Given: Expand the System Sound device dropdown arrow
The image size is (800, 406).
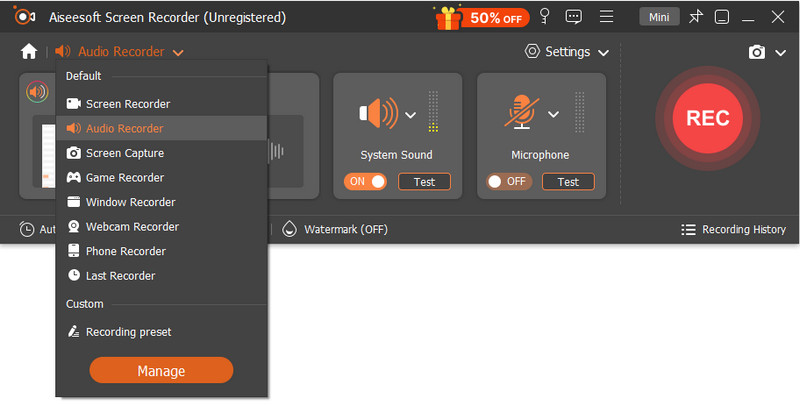Looking at the screenshot, I should point(411,114).
